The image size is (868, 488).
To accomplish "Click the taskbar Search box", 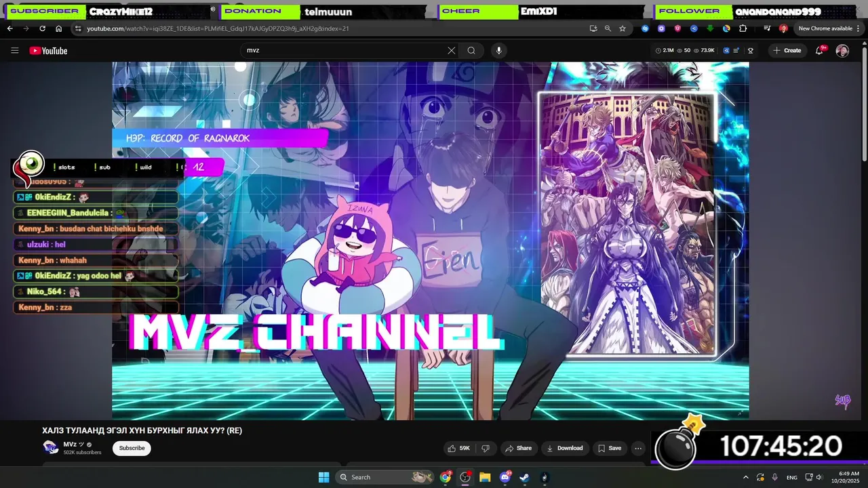I will [386, 477].
